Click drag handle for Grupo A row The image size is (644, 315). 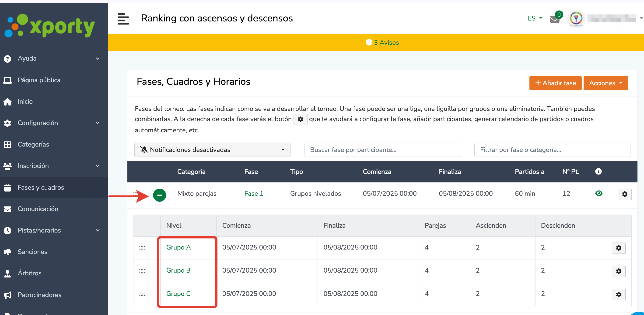142,248
